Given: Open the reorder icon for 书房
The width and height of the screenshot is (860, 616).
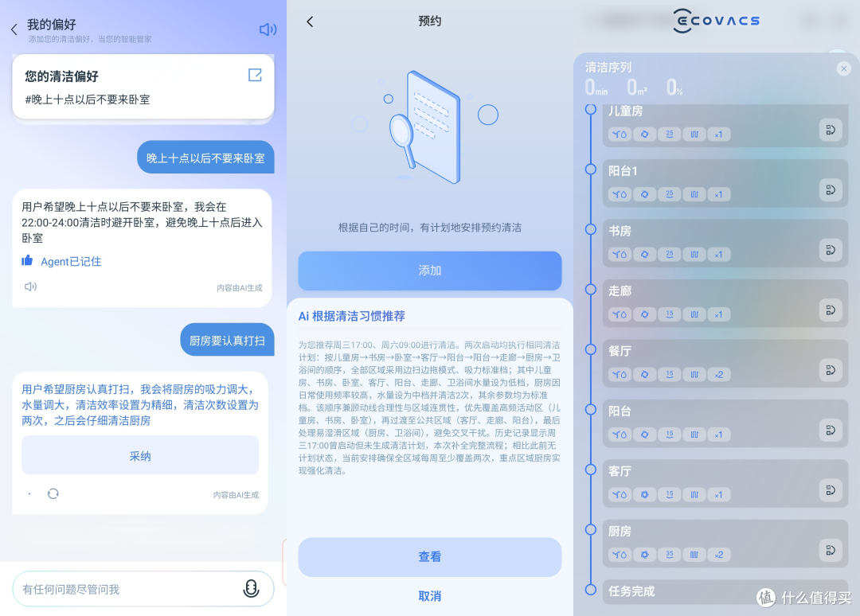Looking at the screenshot, I should click(x=831, y=250).
